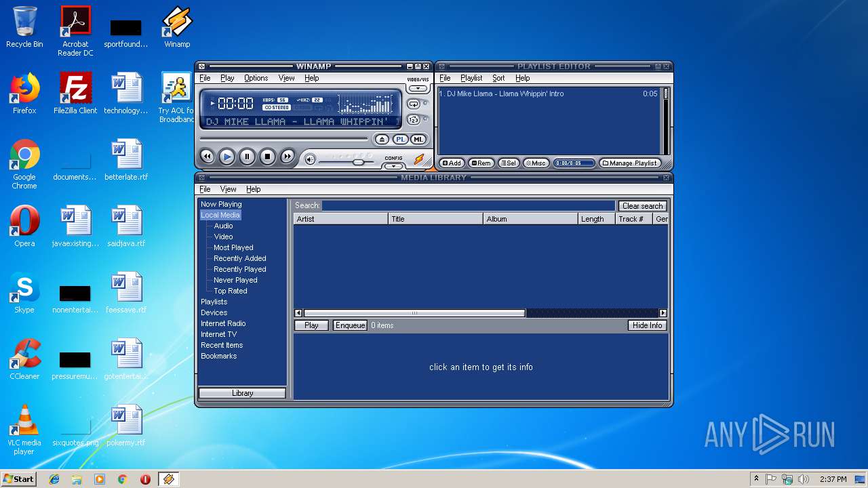
Task: Click the Rem button in Playlist Editor
Action: pyautogui.click(x=481, y=163)
